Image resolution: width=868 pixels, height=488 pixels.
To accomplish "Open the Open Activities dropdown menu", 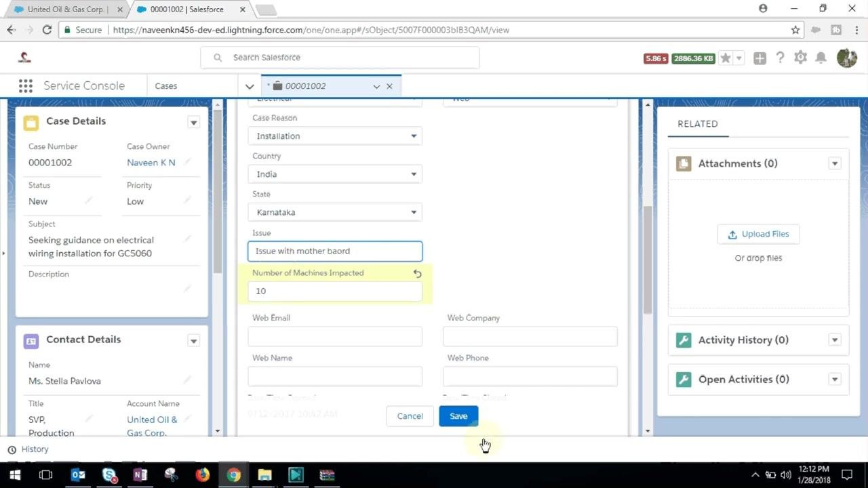I will (835, 380).
